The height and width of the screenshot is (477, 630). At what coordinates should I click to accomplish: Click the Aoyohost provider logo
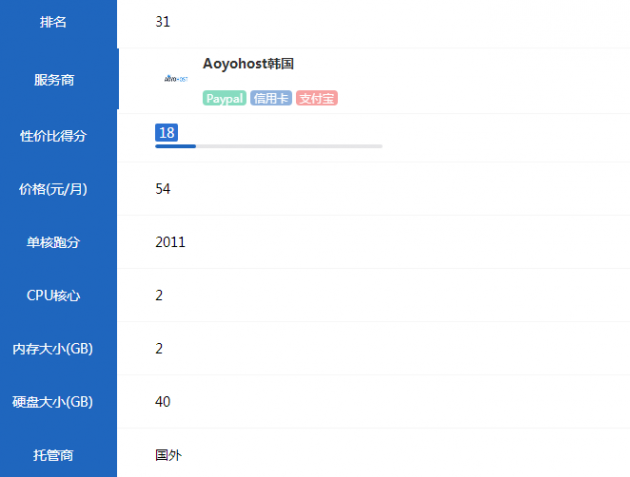(176, 79)
